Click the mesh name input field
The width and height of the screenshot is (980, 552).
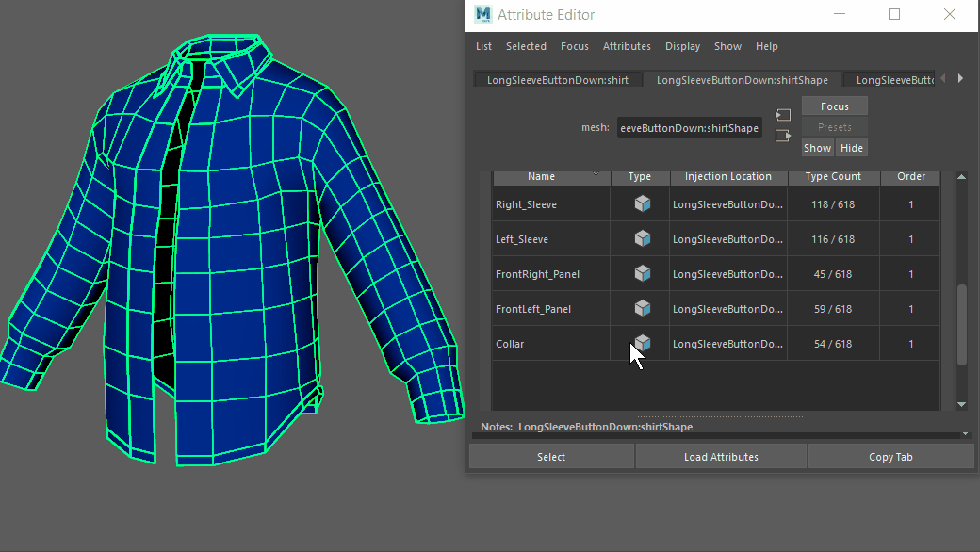(689, 128)
